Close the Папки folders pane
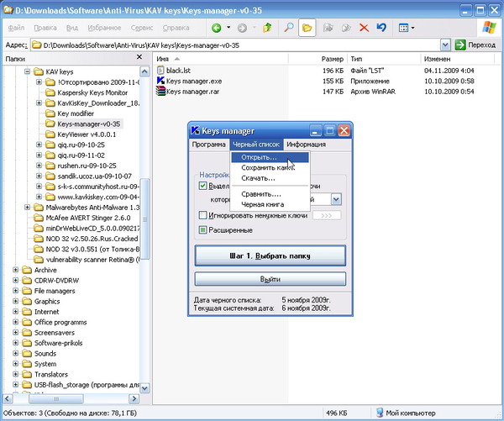Screen dimensions: 504x421 139,57
